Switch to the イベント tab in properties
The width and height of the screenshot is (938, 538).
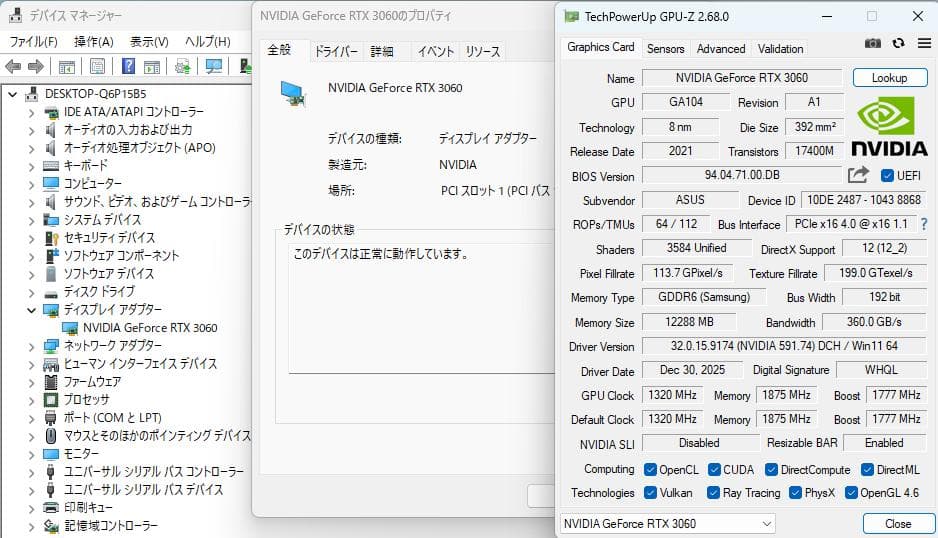tap(436, 51)
